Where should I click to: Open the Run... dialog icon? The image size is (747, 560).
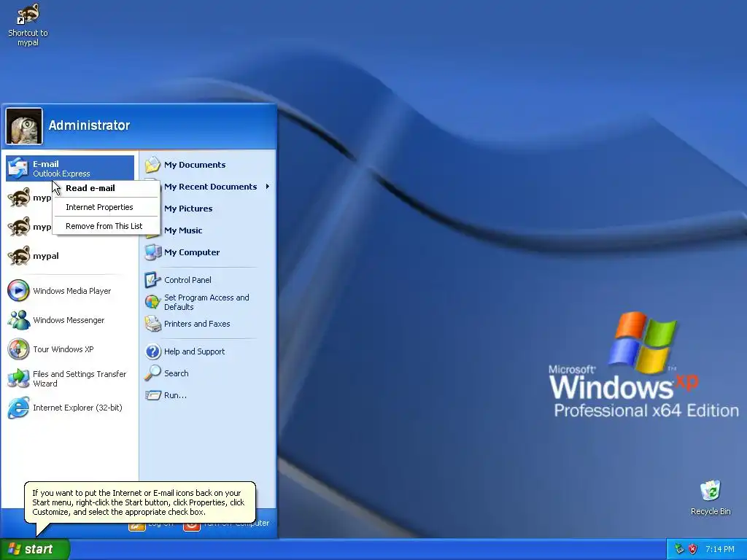(153, 395)
